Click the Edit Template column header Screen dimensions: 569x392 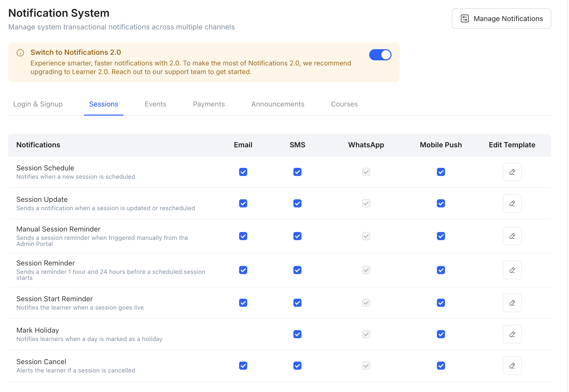(x=512, y=145)
